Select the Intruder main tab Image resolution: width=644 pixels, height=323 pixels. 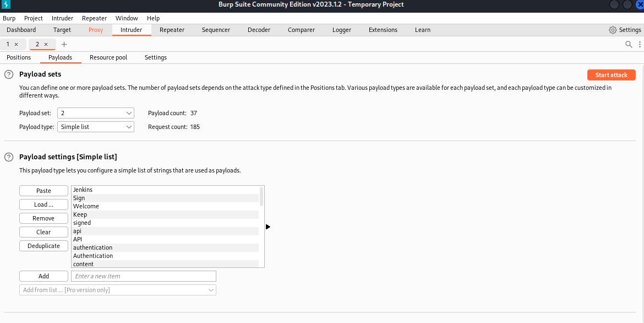(x=132, y=30)
